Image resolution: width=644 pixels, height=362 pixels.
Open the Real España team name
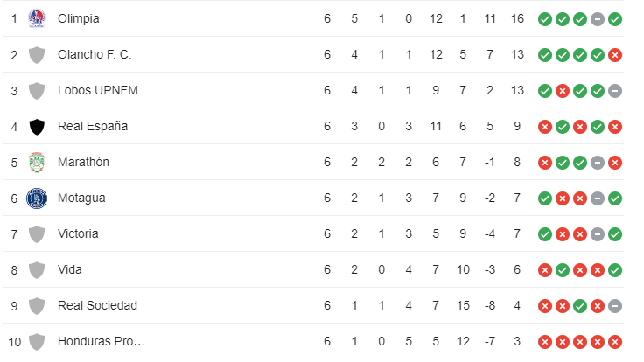pyautogui.click(x=93, y=126)
